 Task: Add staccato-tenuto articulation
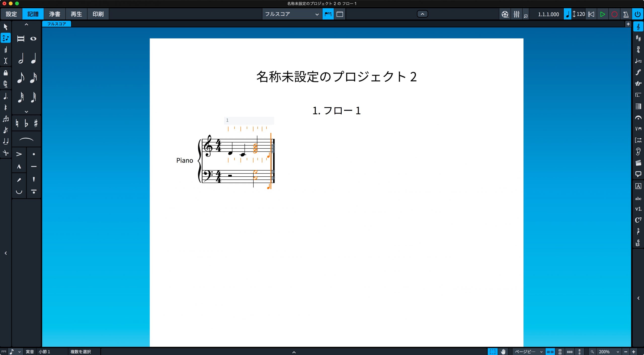pyautogui.click(x=34, y=192)
